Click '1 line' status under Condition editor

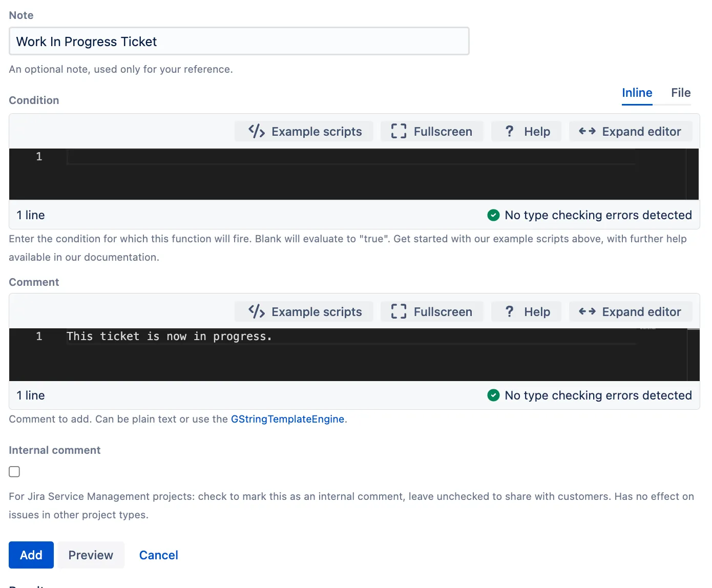coord(31,215)
